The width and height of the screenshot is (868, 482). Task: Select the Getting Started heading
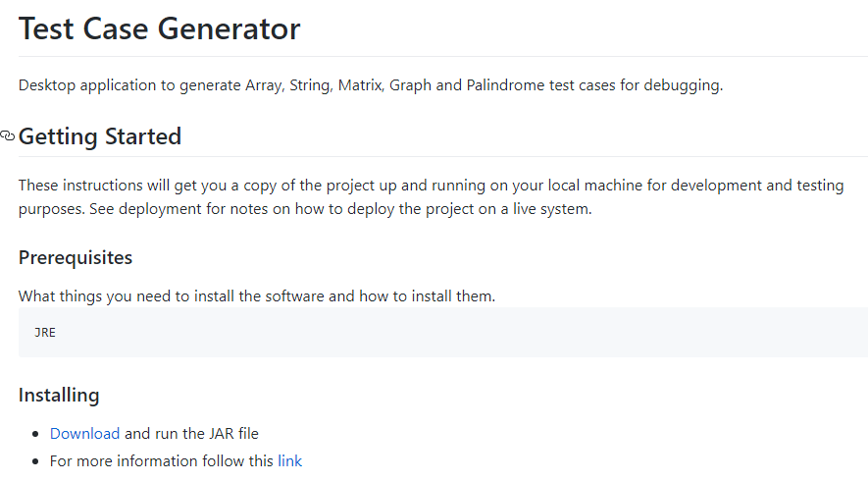click(100, 136)
